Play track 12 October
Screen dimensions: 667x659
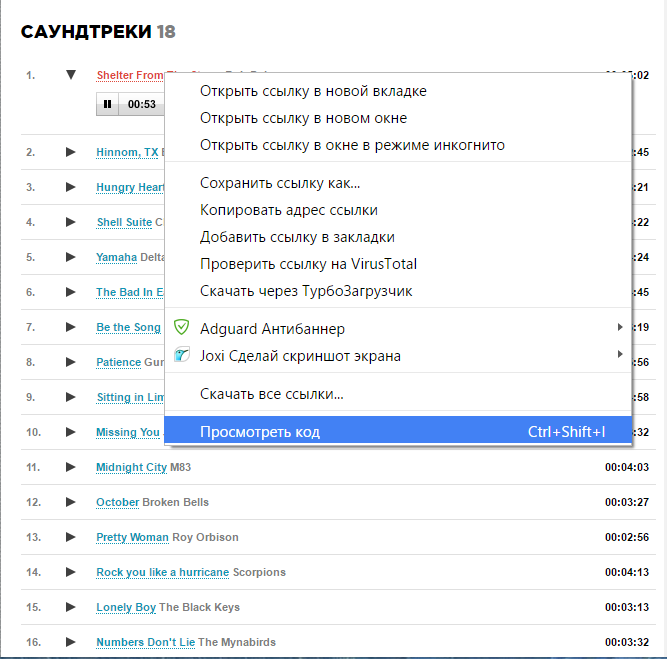tap(71, 502)
